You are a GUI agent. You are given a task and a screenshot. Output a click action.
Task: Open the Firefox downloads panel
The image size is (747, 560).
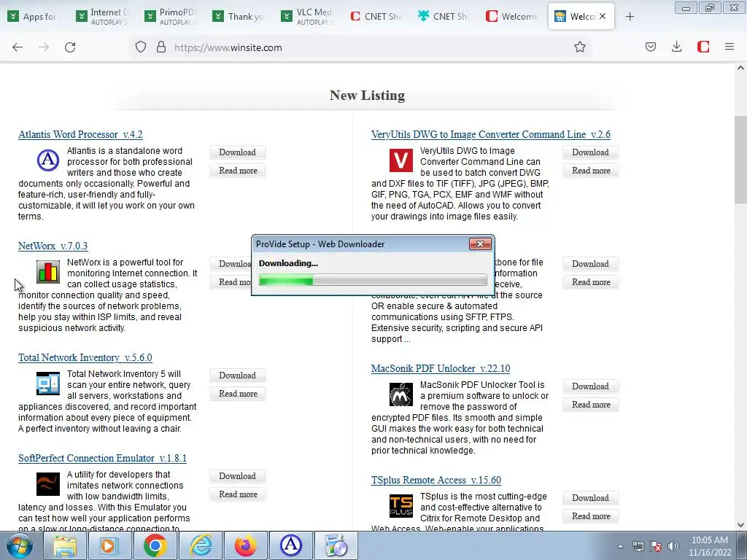coord(676,47)
